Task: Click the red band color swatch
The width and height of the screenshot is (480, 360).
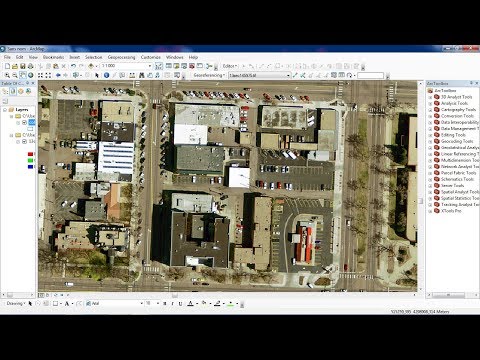Action: coord(31,154)
